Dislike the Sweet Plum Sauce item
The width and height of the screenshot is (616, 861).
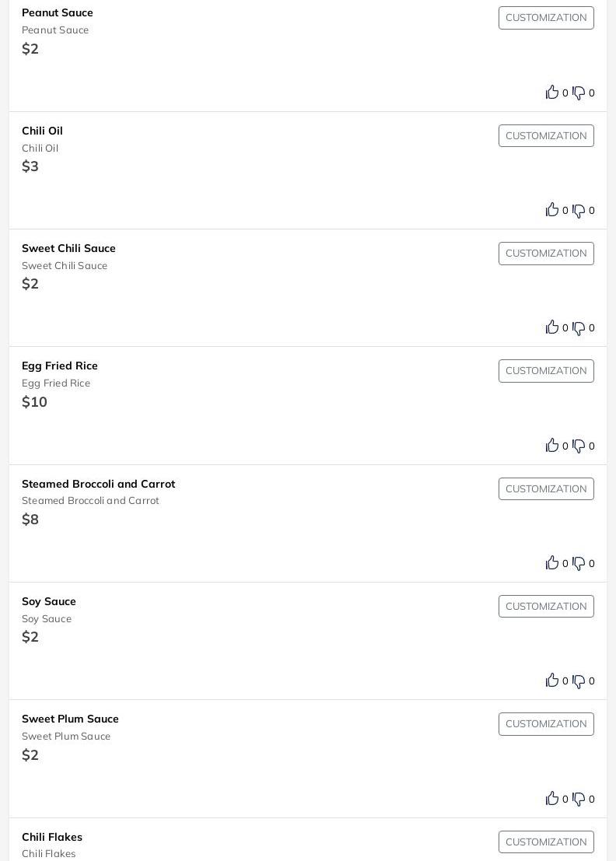pyautogui.click(x=579, y=799)
